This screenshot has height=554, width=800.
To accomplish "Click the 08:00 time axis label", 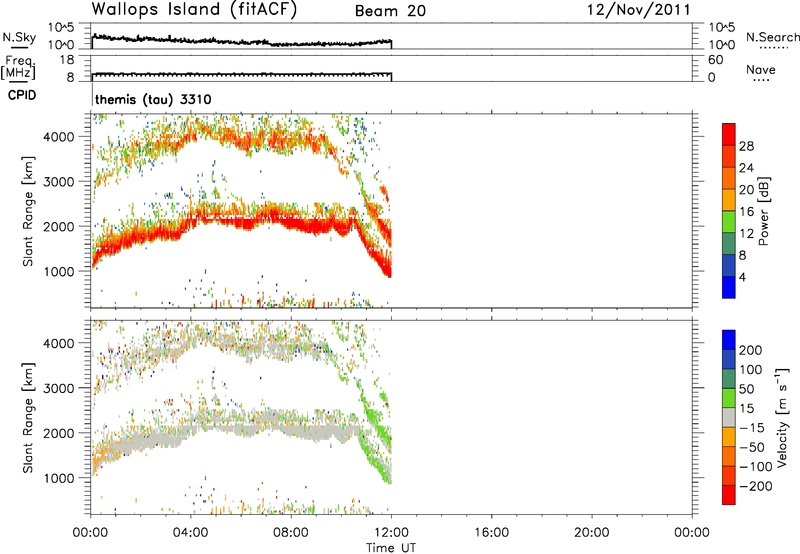I will pos(291,533).
